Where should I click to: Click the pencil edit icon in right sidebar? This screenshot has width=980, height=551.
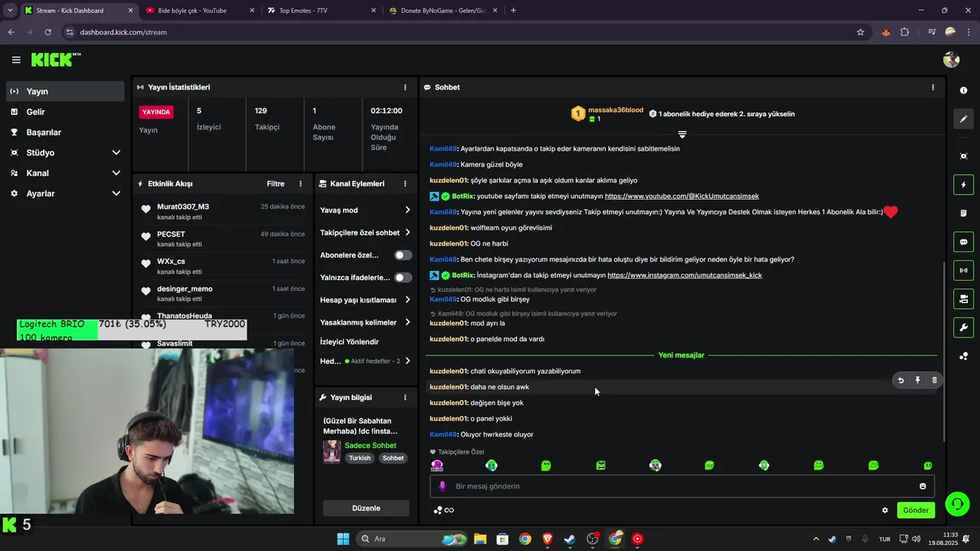click(963, 119)
